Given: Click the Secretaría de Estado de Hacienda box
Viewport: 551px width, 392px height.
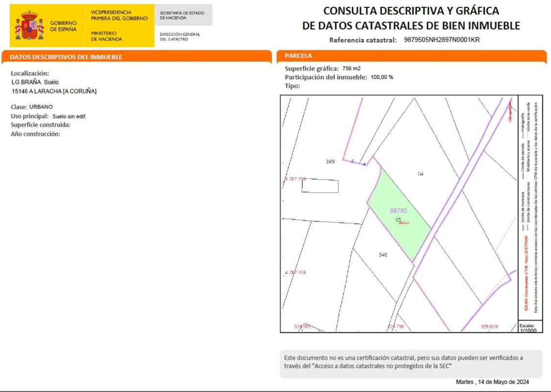Looking at the screenshot, I should click(x=183, y=15).
